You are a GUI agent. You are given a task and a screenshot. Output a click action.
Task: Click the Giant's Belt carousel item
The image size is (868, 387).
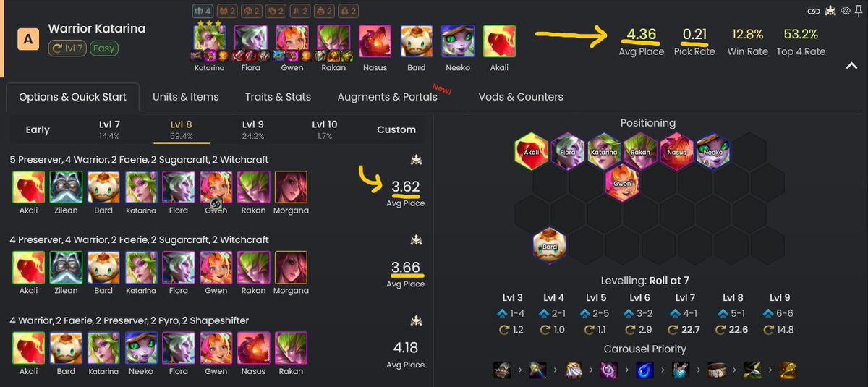[x=716, y=370]
